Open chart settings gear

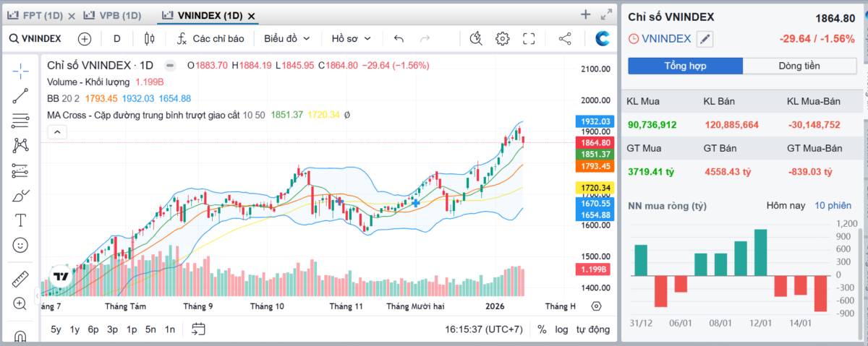(x=503, y=39)
